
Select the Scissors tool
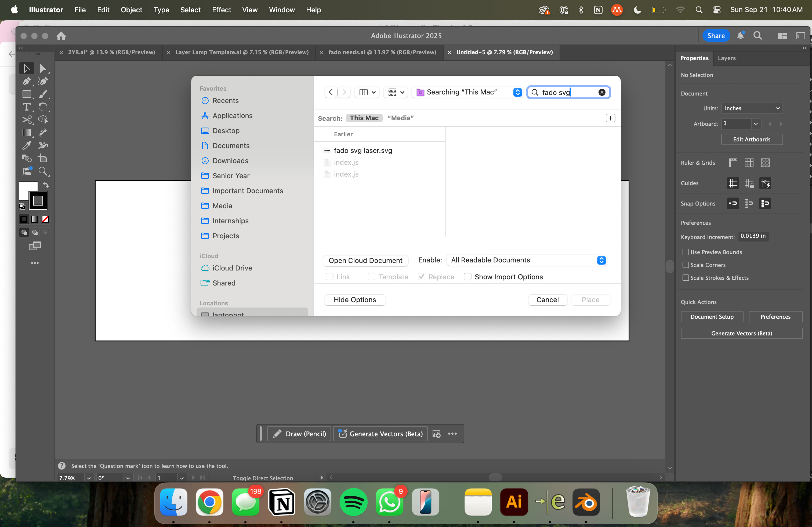coord(26,120)
